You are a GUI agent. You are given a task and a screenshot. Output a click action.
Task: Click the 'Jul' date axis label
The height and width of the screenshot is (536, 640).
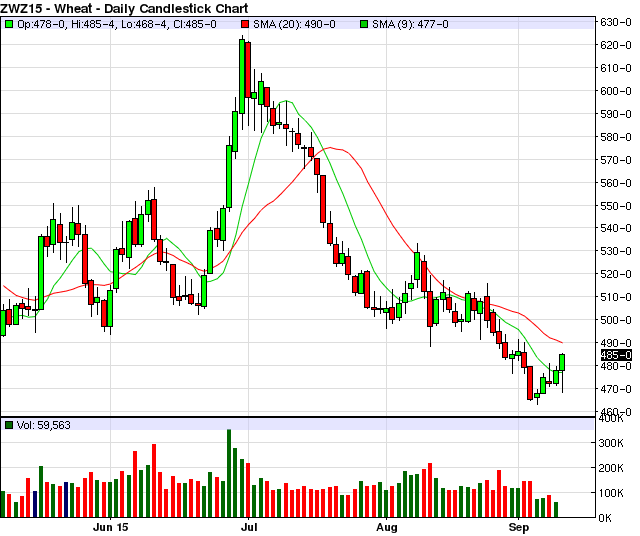249,527
